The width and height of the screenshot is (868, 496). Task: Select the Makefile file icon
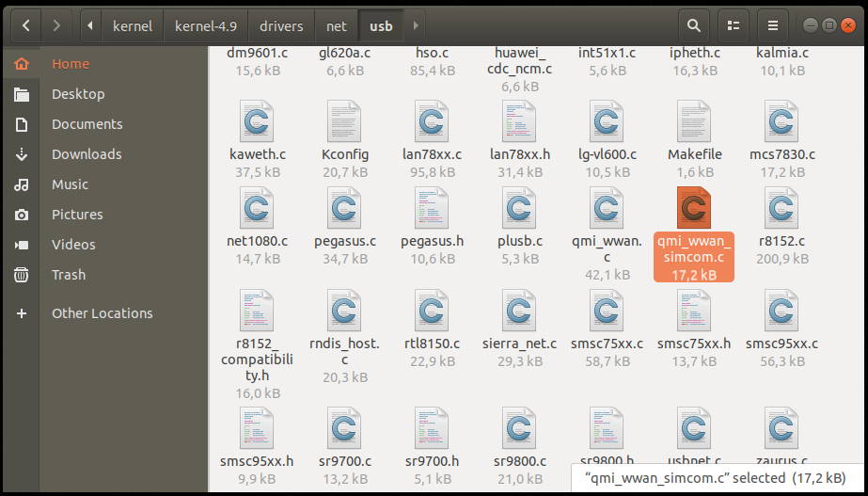click(694, 121)
